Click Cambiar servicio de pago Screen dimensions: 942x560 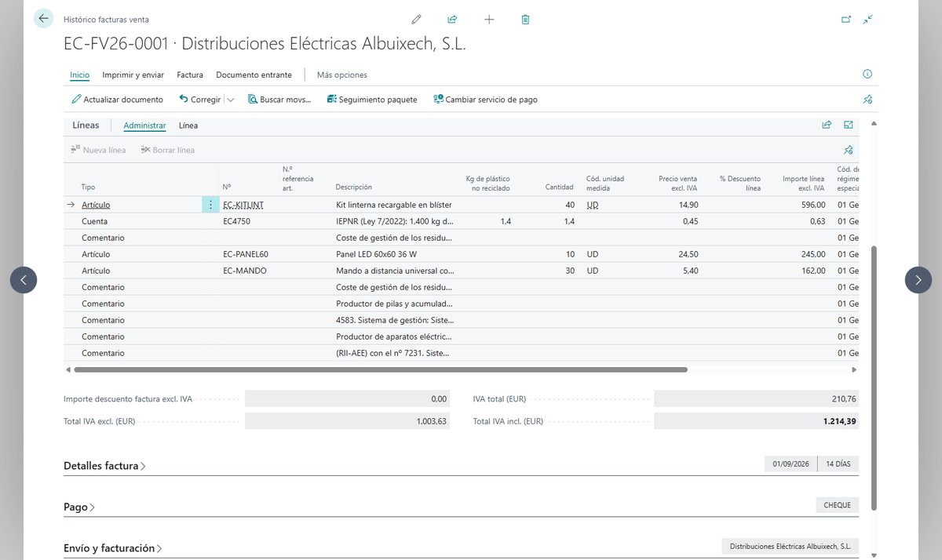(x=485, y=100)
